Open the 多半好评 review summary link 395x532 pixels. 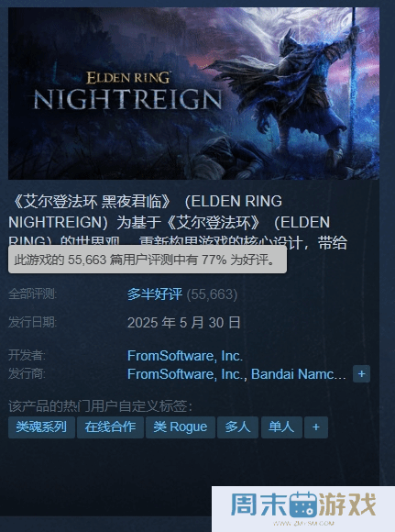(155, 294)
